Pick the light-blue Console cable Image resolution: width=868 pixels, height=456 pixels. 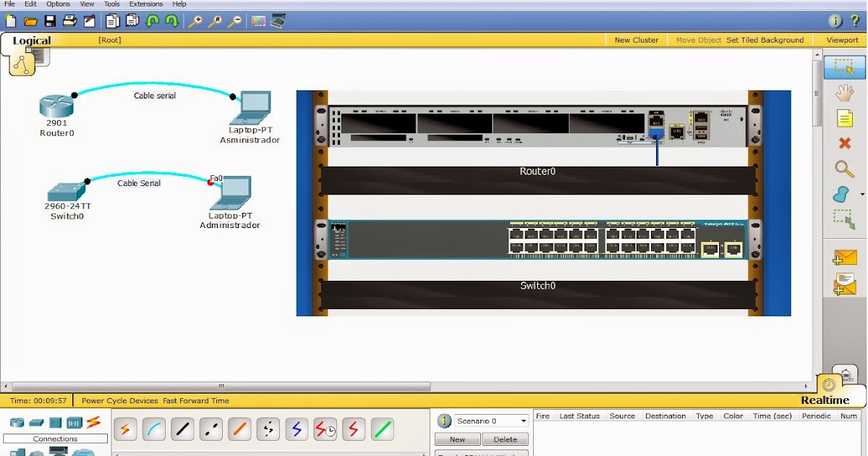coord(154,429)
